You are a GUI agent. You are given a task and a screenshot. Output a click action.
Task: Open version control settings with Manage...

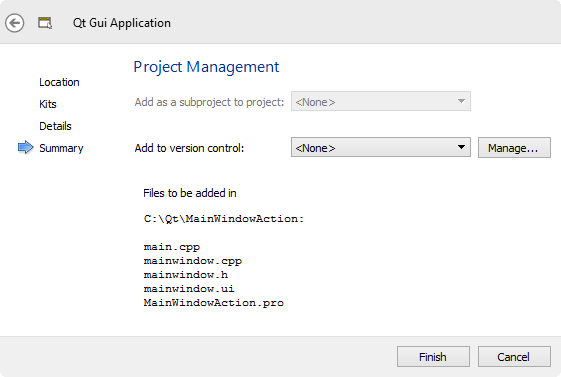(514, 147)
